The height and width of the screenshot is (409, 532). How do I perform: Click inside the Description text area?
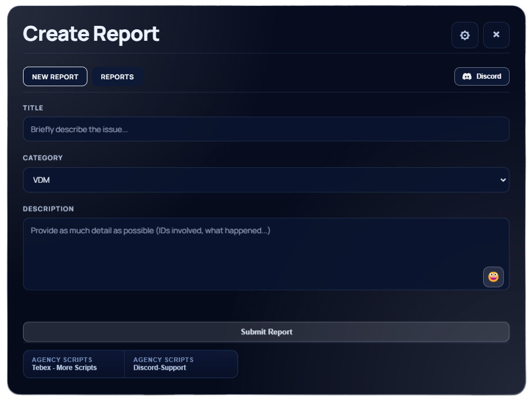click(x=253, y=253)
